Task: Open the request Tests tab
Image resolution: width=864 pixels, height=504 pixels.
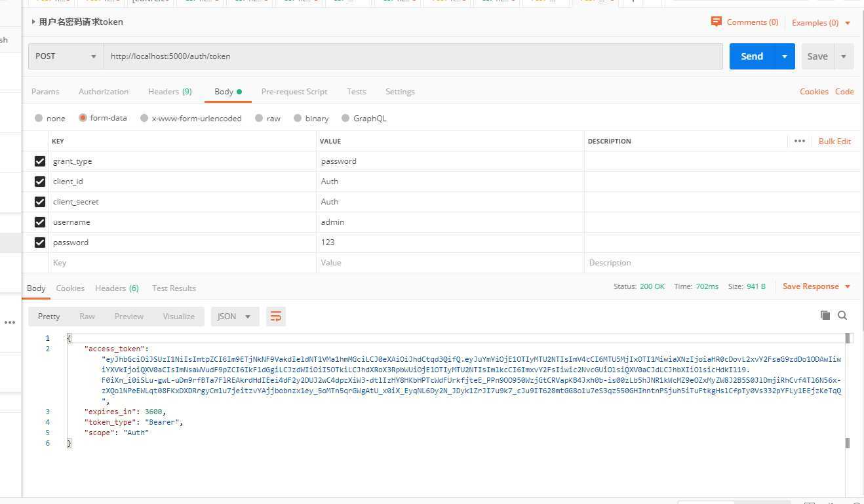Action: pos(357,92)
